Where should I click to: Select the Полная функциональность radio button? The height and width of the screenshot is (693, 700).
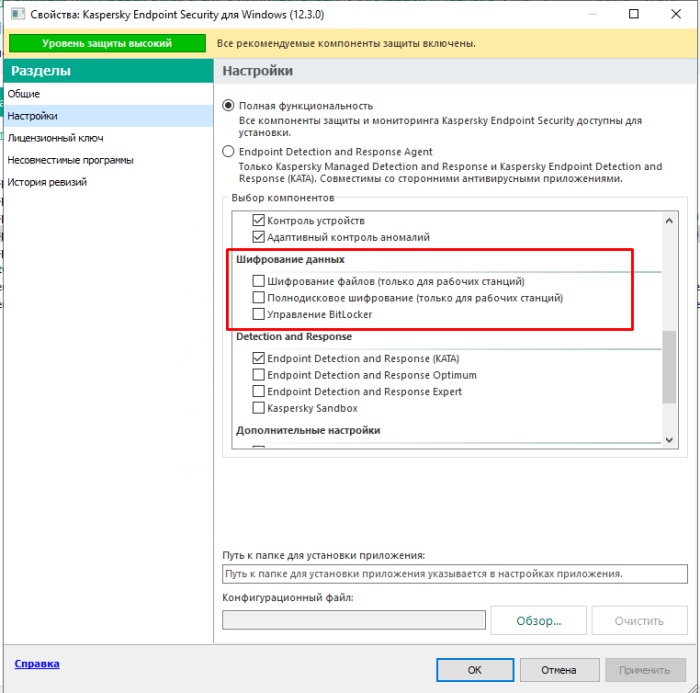click(x=228, y=106)
